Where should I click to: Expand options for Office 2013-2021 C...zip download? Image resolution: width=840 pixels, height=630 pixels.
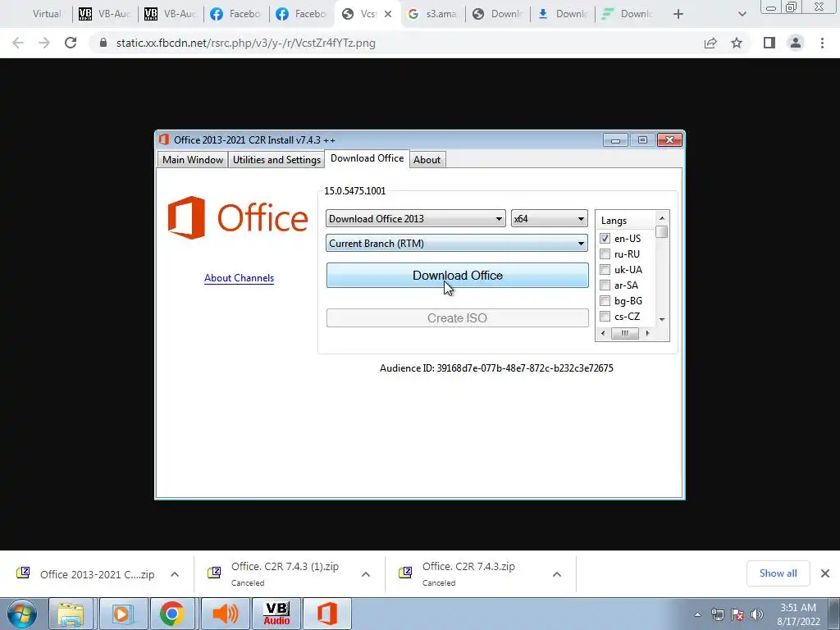point(175,574)
